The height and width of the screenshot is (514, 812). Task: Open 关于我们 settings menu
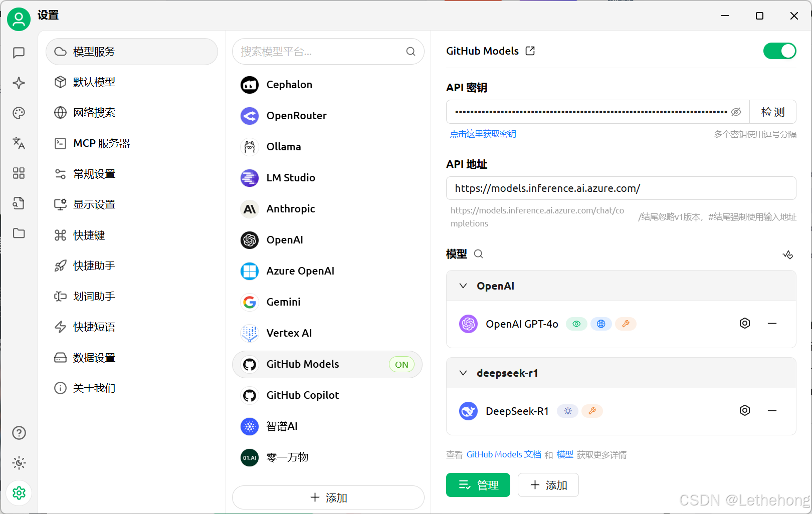[132, 388]
